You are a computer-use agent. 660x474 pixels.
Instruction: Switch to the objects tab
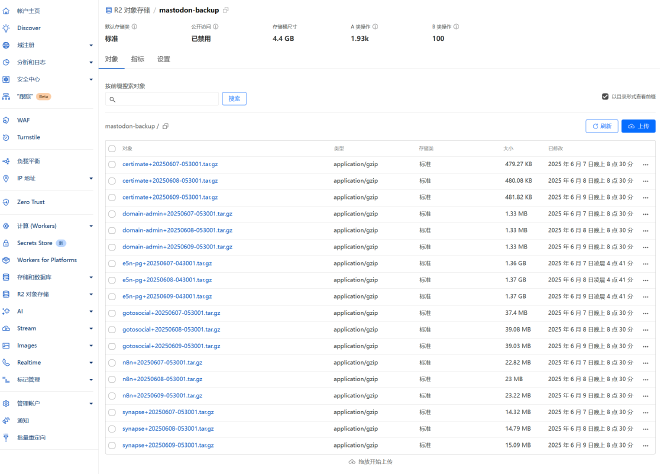[112, 59]
